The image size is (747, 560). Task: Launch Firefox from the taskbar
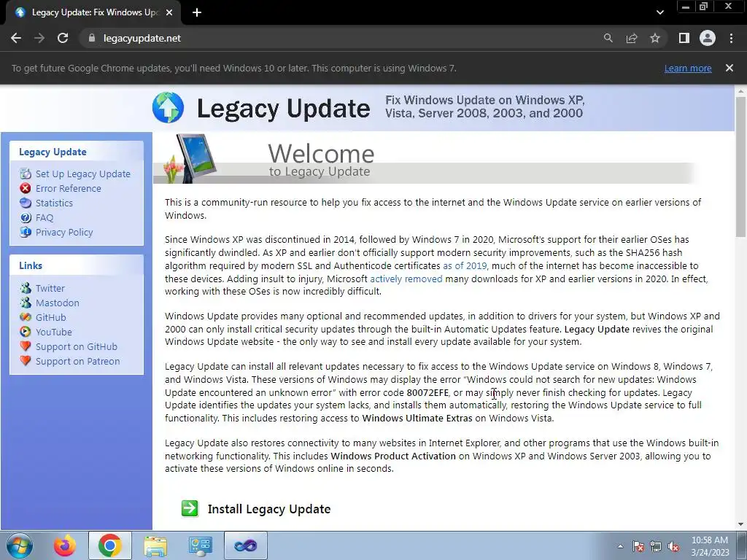tap(64, 545)
